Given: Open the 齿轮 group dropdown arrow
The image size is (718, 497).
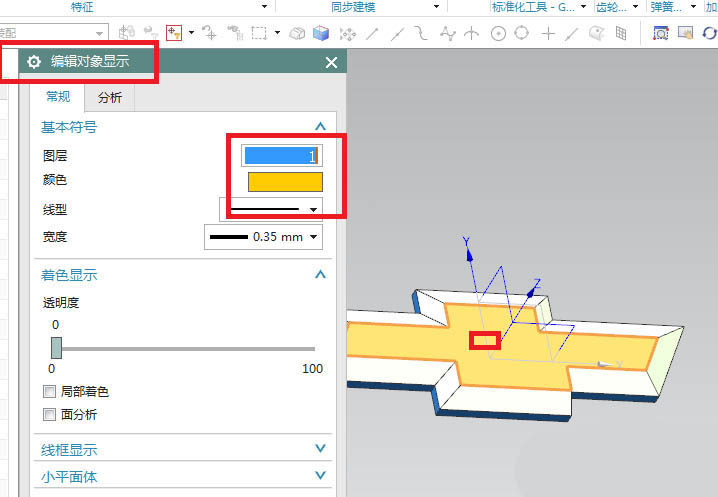Looking at the screenshot, I should (636, 6).
